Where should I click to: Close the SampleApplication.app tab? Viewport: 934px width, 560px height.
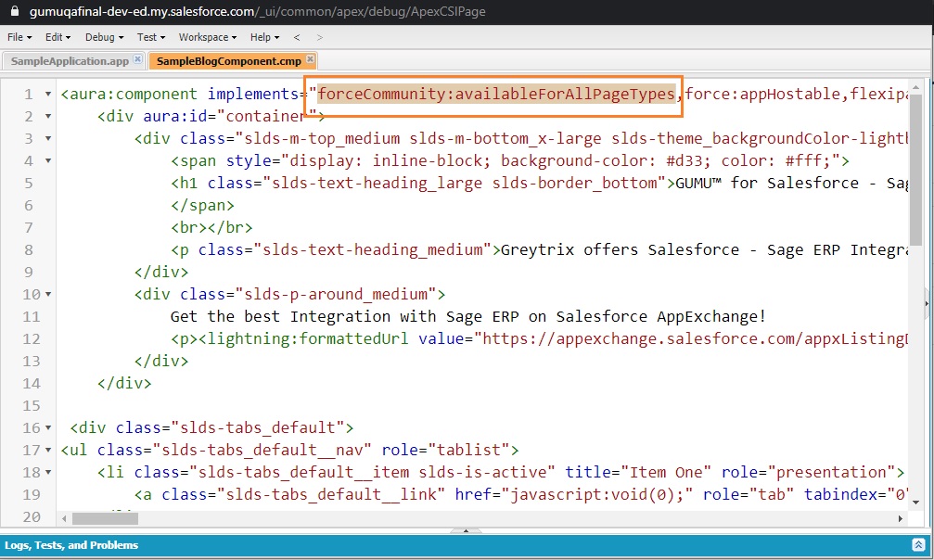(137, 59)
